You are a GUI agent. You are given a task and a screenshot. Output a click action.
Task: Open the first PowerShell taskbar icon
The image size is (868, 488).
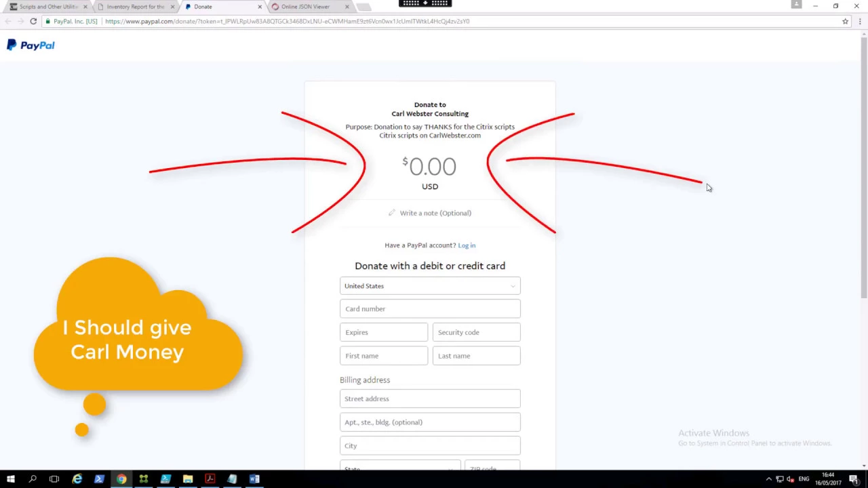click(99, 479)
